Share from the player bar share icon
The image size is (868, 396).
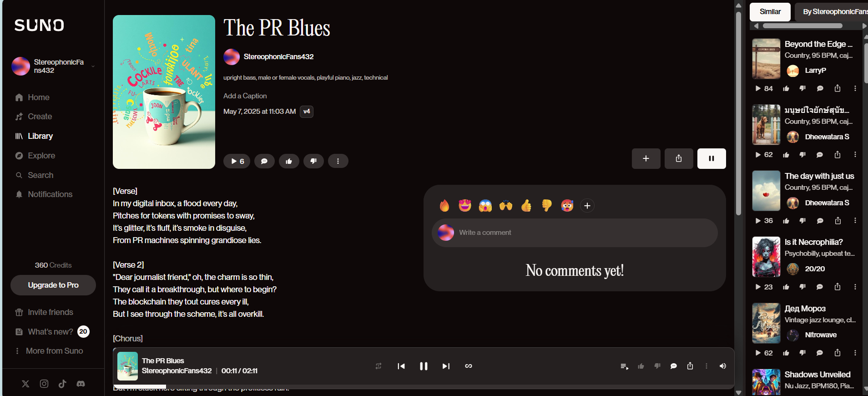click(x=690, y=366)
